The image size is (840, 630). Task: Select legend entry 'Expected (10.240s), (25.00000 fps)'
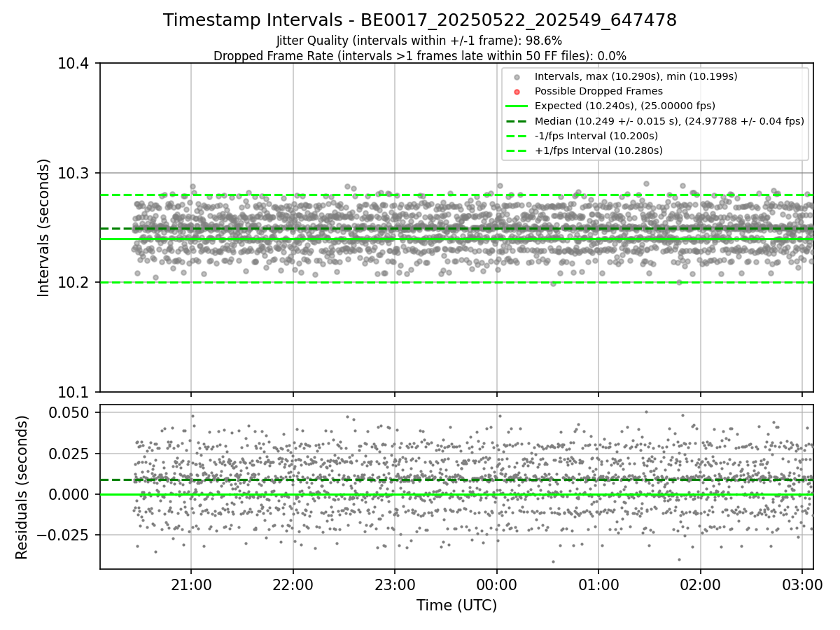[625, 106]
